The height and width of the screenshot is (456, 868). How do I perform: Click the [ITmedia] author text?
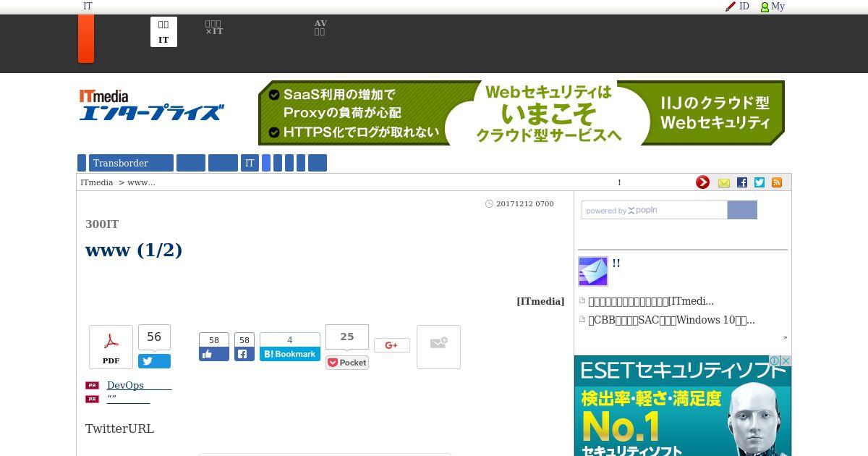point(540,301)
